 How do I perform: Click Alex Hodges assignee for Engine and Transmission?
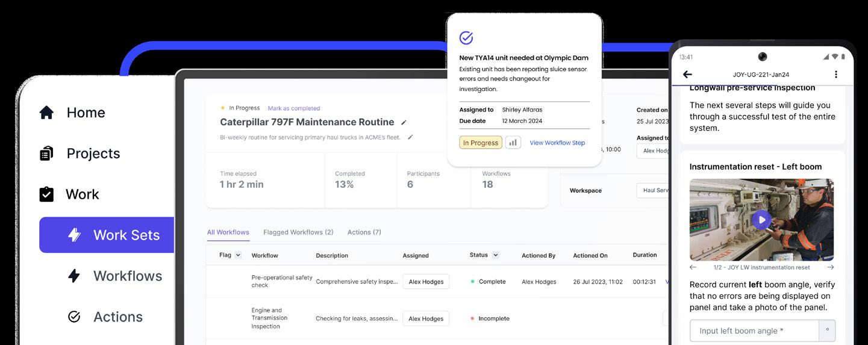426,319
